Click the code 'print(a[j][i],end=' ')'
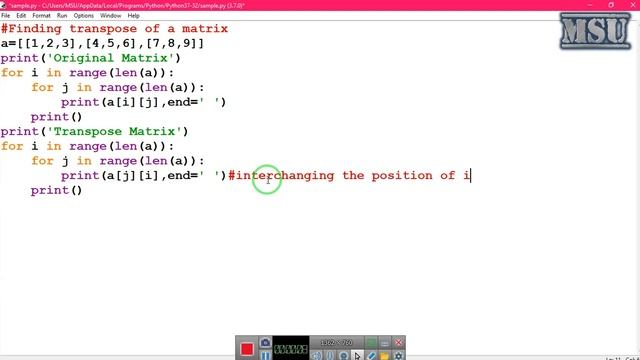The image size is (640, 360). (143, 176)
